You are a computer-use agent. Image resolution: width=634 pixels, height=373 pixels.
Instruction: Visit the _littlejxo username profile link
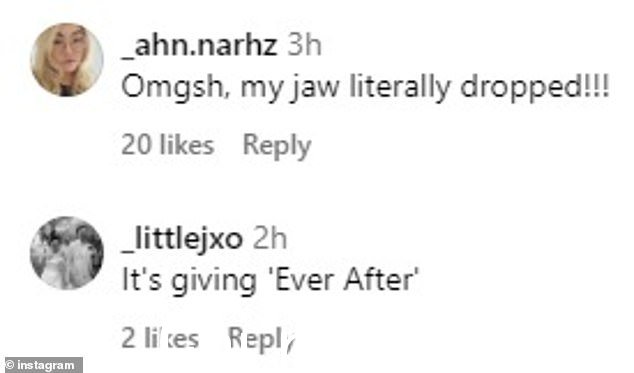tap(182, 239)
